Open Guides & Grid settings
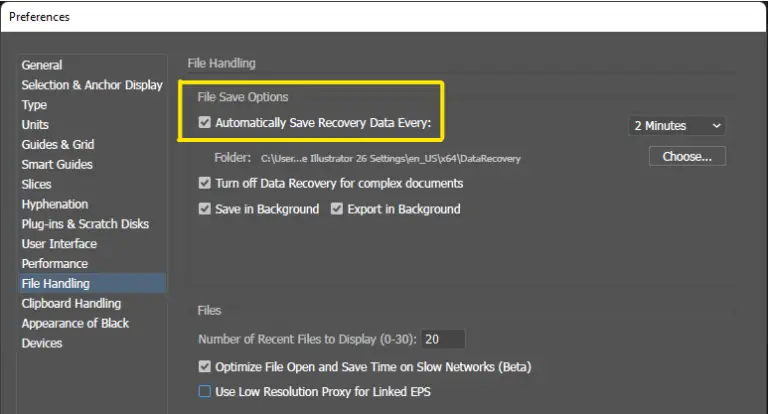Image resolution: width=768 pixels, height=414 pixels. (x=58, y=145)
